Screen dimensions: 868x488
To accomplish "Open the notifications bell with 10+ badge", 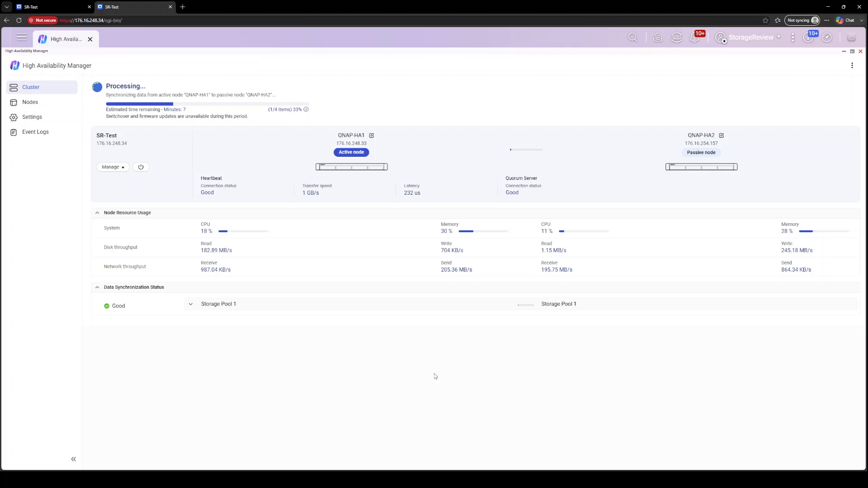I will [695, 38].
